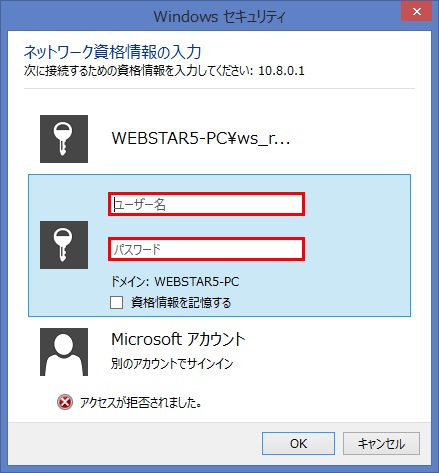This screenshot has width=439, height=473.
Task: Click the 資格情報を記憶する label text
Action: tap(181, 303)
